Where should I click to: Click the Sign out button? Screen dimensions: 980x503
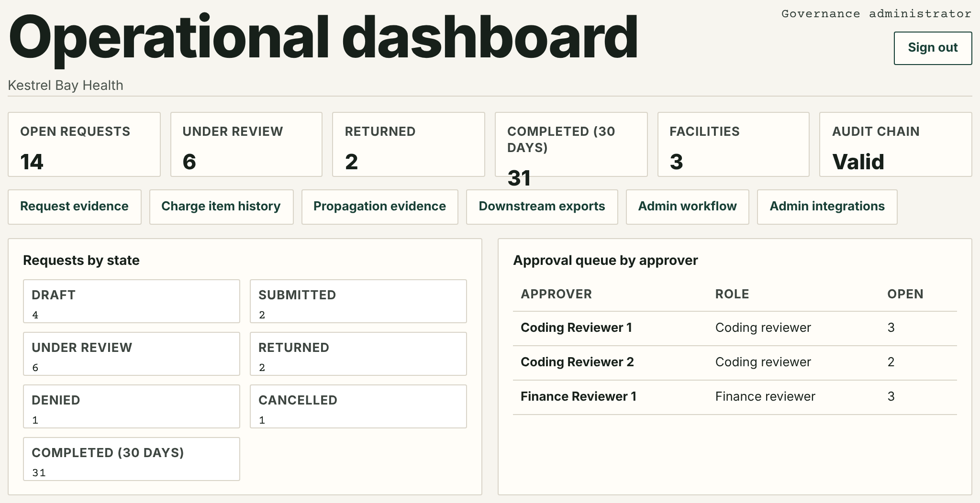933,48
